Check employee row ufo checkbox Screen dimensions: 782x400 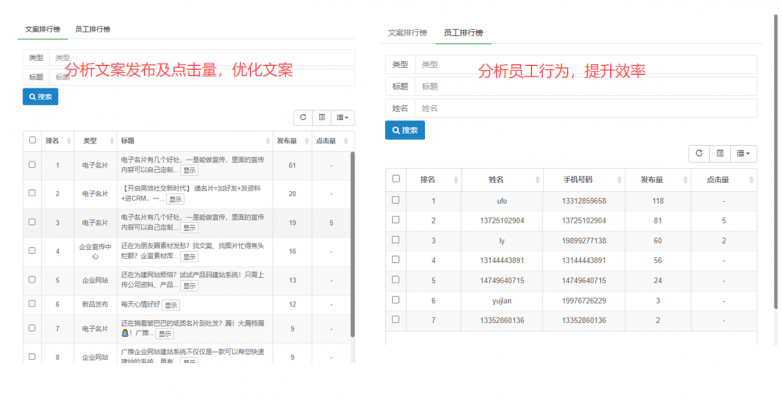396,200
